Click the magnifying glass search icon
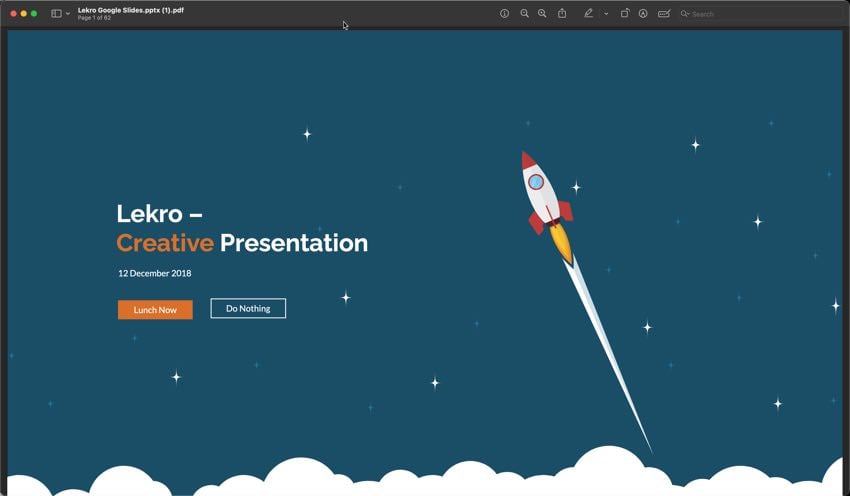Viewport: 850px width, 496px height. click(685, 14)
